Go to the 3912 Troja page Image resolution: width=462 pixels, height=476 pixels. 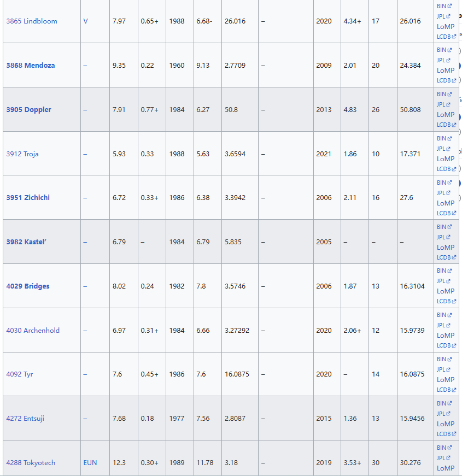point(22,154)
